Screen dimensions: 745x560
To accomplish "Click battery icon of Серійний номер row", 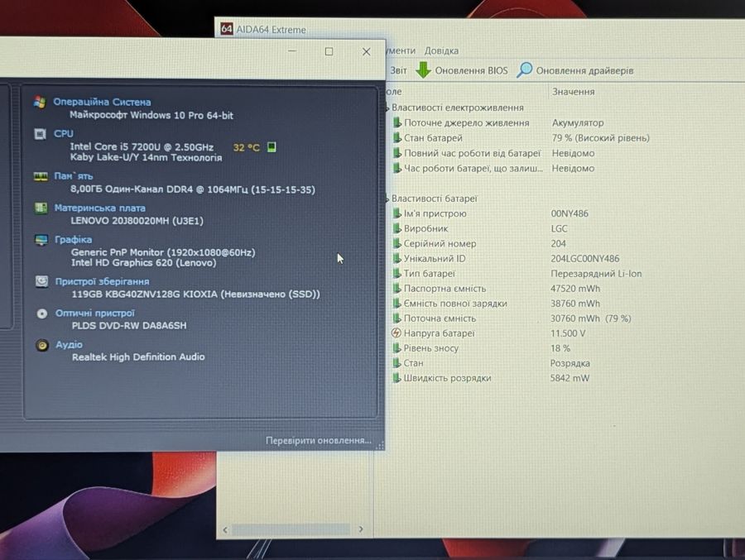I will pos(397,244).
